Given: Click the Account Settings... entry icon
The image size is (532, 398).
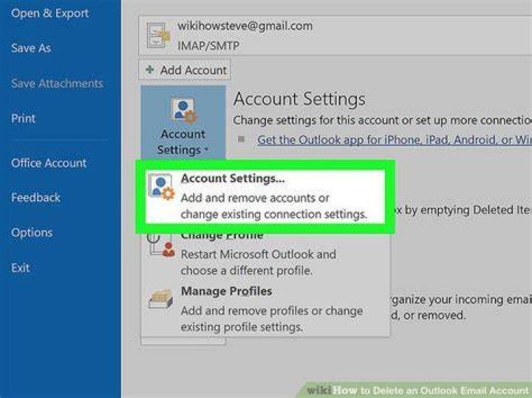Looking at the screenshot, I should 161,187.
